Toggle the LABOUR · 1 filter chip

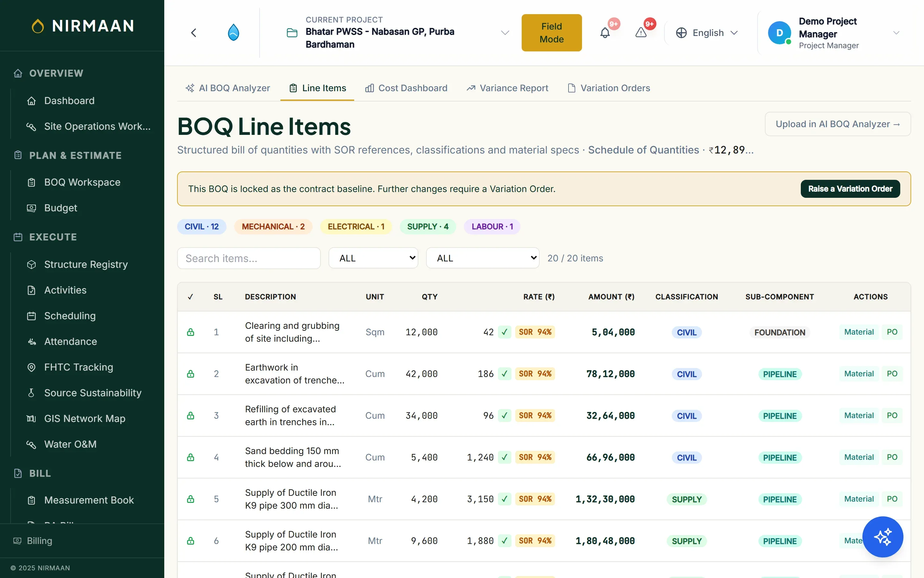click(x=492, y=227)
